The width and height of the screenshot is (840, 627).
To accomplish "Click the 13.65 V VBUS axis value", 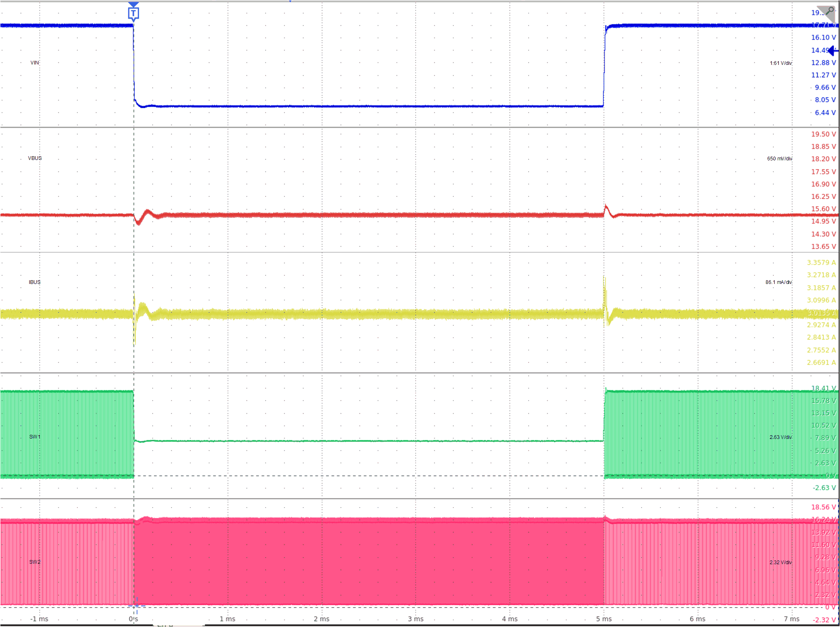I will click(823, 247).
